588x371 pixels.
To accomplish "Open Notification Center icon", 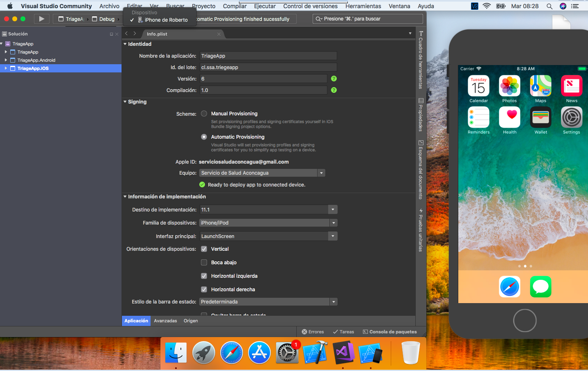I will click(x=575, y=6).
